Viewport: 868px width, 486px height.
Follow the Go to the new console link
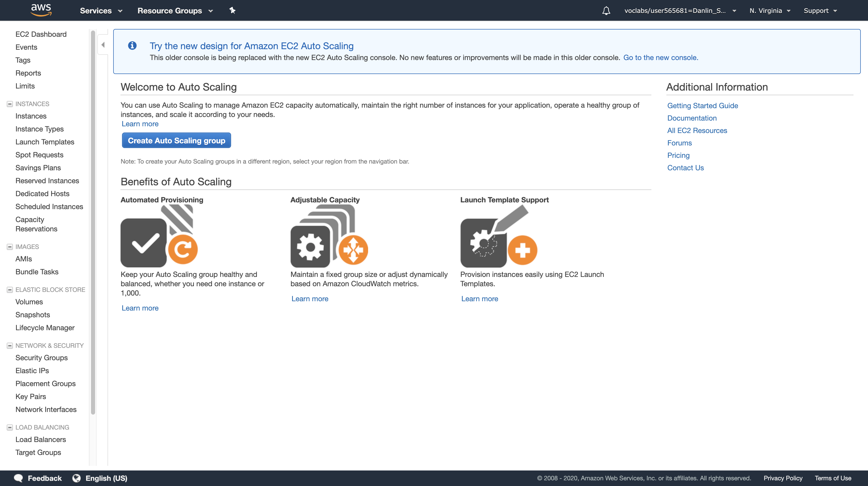(x=660, y=58)
